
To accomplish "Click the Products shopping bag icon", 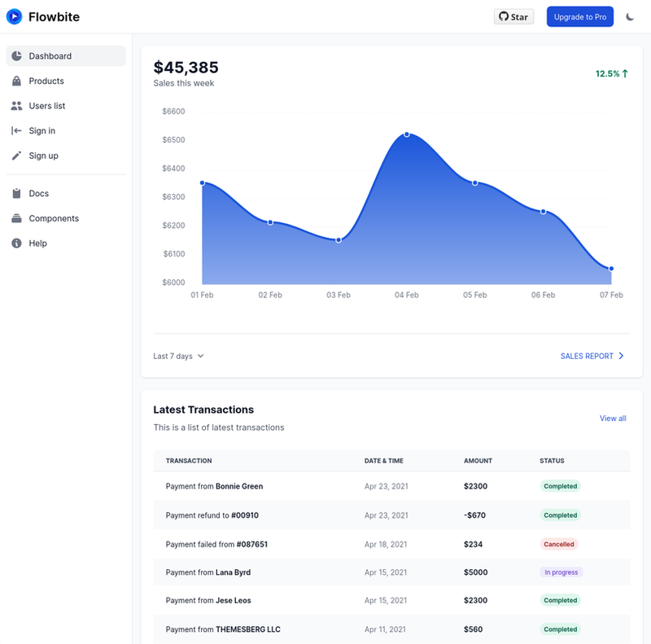I will click(x=16, y=81).
